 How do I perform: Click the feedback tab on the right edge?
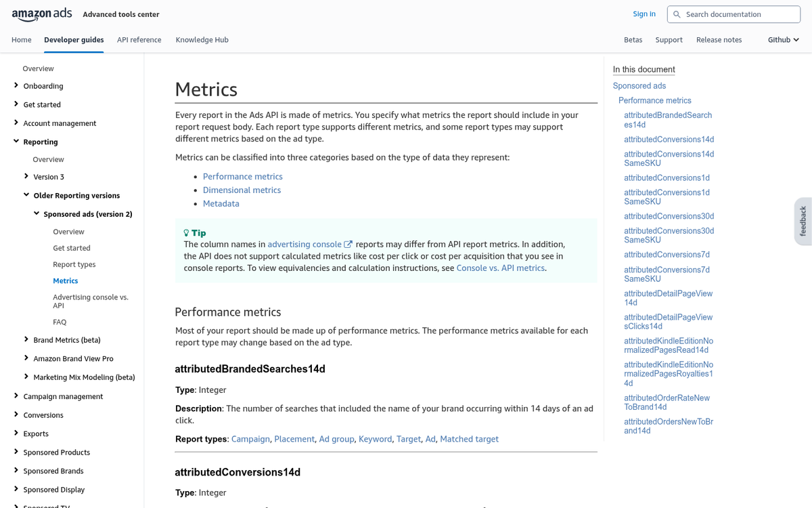coord(803,219)
